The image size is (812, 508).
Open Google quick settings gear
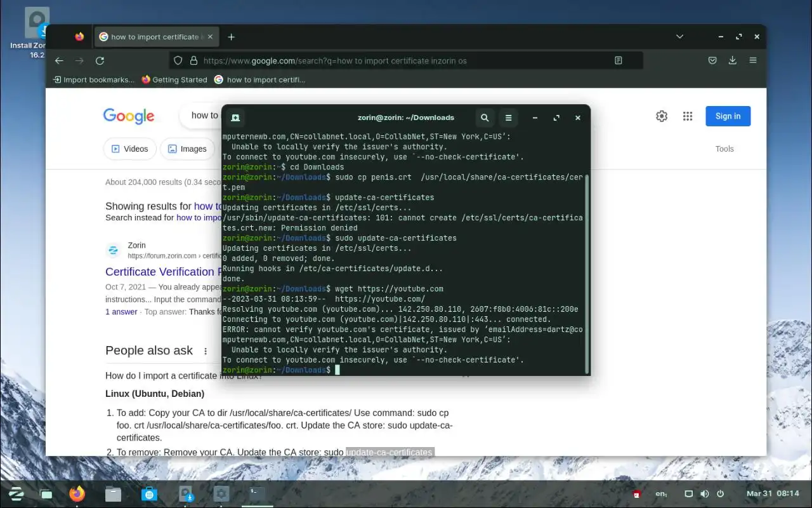(x=662, y=116)
